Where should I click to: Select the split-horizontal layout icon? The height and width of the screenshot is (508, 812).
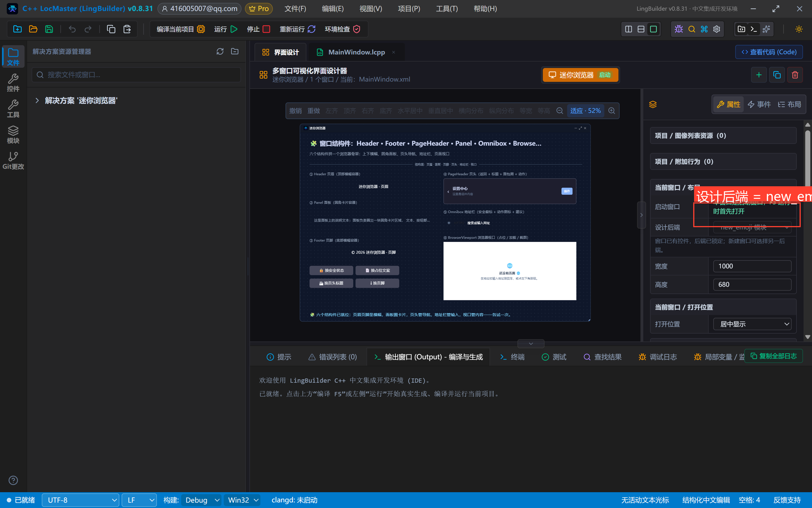coord(641,29)
